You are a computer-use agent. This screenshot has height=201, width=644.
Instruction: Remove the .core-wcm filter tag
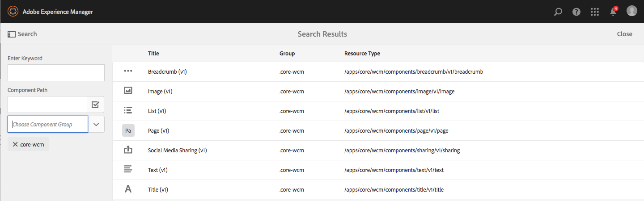point(15,144)
